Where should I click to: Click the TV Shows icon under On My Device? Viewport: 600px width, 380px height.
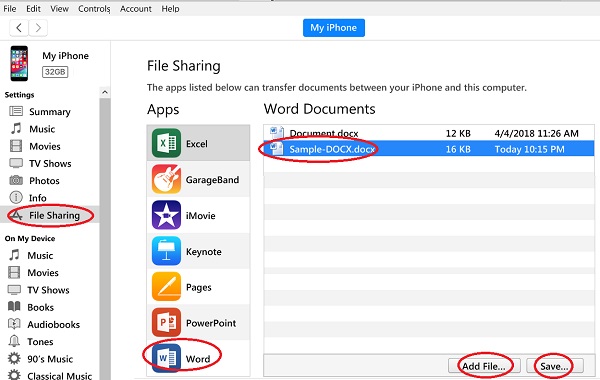(x=14, y=289)
